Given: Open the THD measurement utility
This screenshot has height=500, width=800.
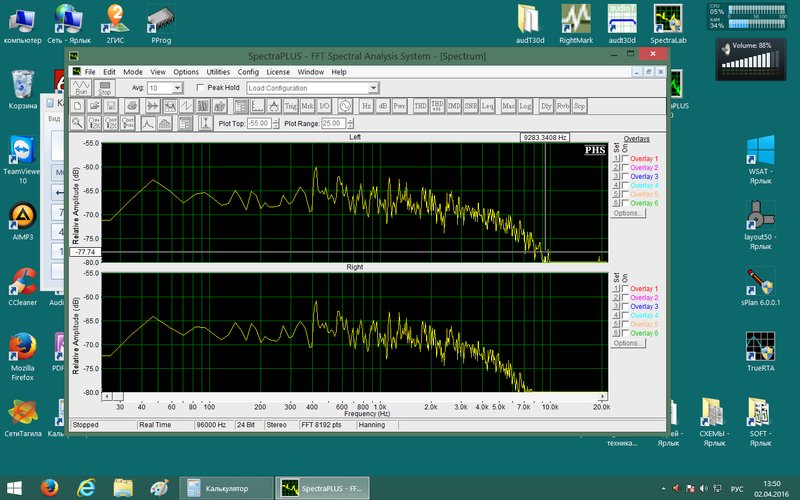Looking at the screenshot, I should (x=420, y=106).
